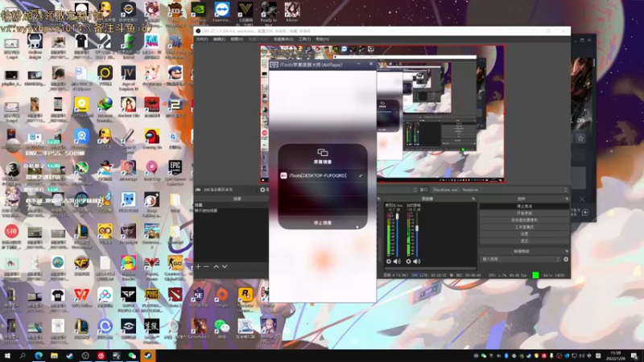Click the 退出 exit button in OBS
The width and height of the screenshot is (644, 362).
point(524,241)
